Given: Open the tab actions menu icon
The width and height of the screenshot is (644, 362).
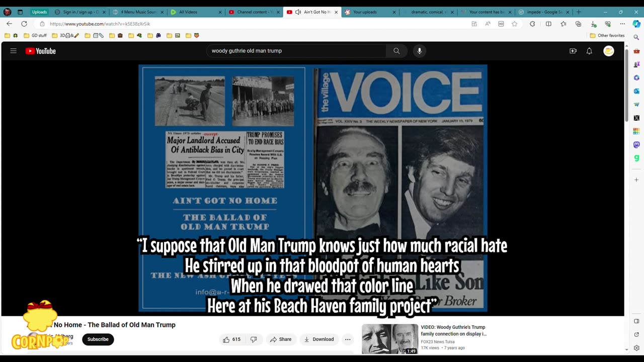Looking at the screenshot, I should tap(20, 12).
